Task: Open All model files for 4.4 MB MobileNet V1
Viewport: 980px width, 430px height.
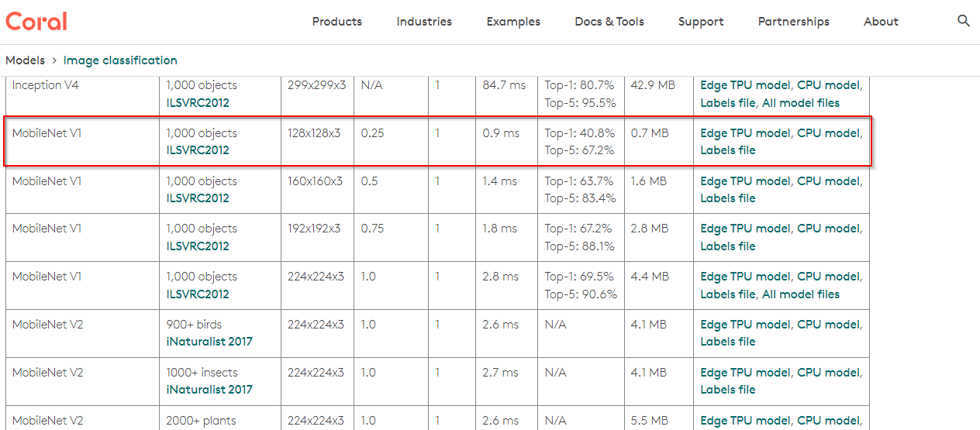Action: 801,294
